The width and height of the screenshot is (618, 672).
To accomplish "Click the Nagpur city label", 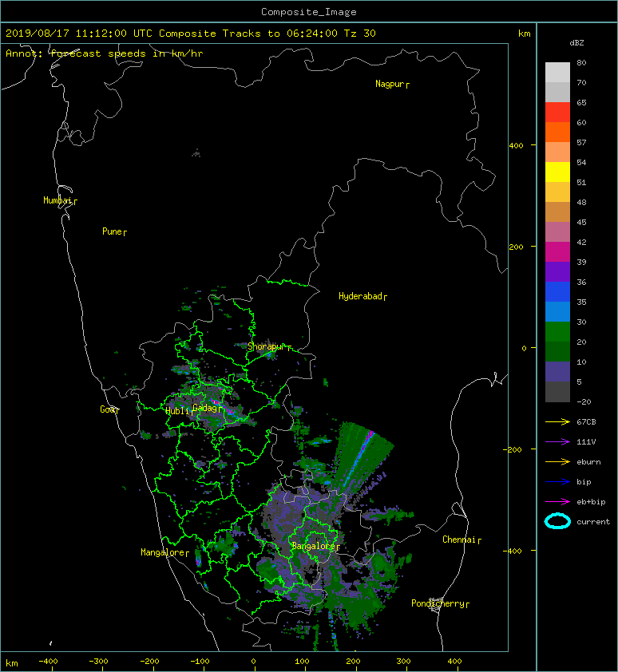I will 390,84.
